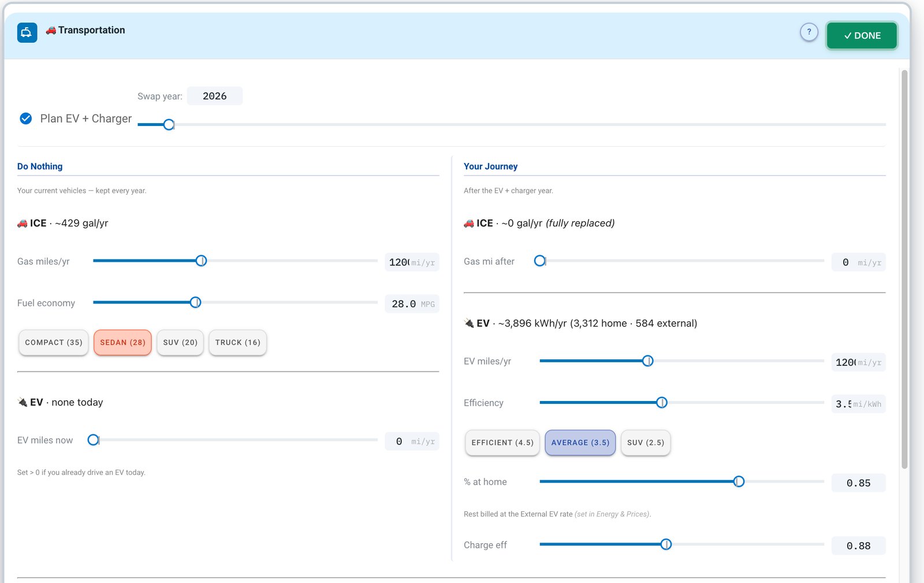Screen dimensions: 924x583
Task: Choose the SUV (20) fuel economy preset
Action: click(x=180, y=343)
